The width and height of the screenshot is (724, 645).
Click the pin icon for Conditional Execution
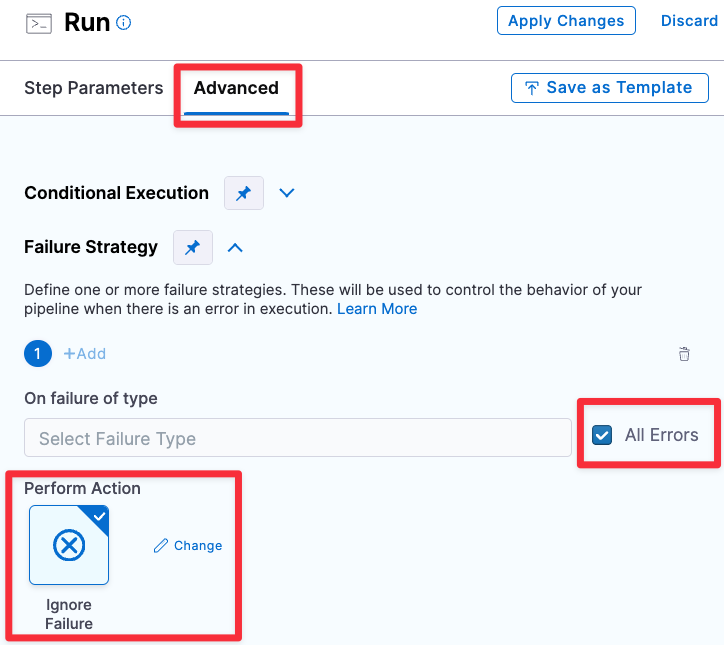[243, 193]
